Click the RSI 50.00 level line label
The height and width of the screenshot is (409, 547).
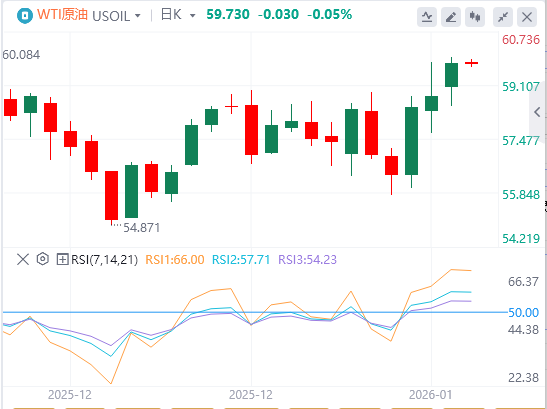coord(524,312)
